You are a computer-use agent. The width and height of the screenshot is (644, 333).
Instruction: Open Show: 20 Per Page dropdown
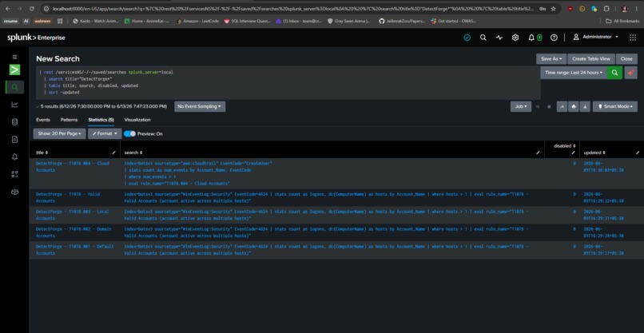point(60,133)
